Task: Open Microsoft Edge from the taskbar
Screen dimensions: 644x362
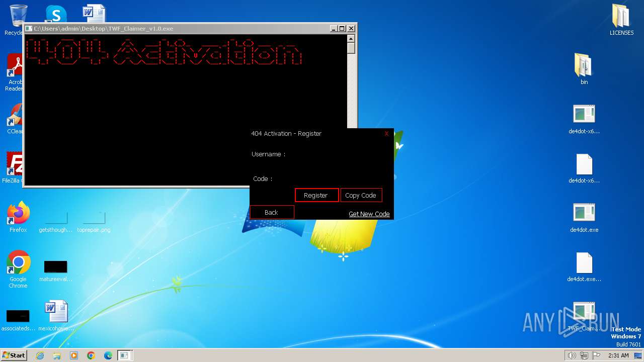Action: (x=108, y=355)
